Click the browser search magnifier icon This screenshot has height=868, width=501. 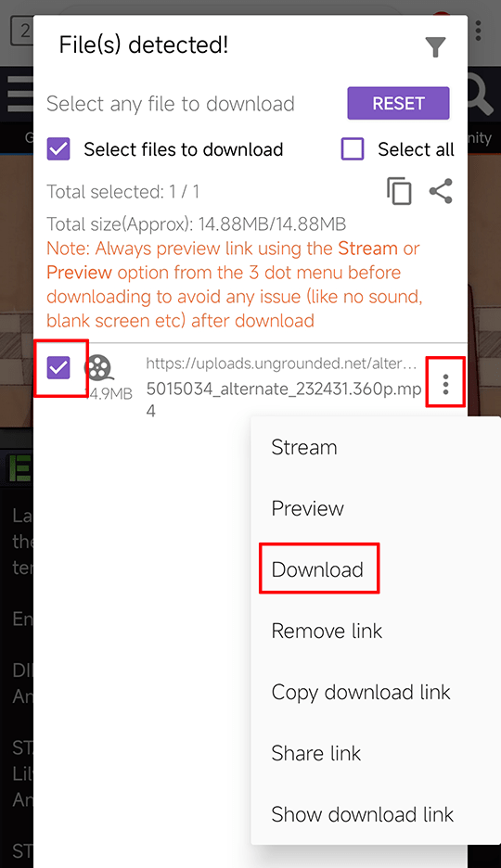pyautogui.click(x=481, y=94)
